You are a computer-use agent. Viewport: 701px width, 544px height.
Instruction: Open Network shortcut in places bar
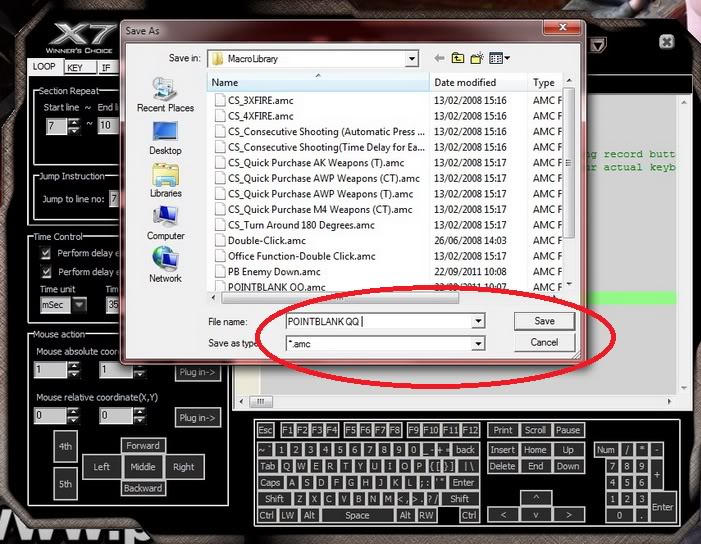click(165, 265)
